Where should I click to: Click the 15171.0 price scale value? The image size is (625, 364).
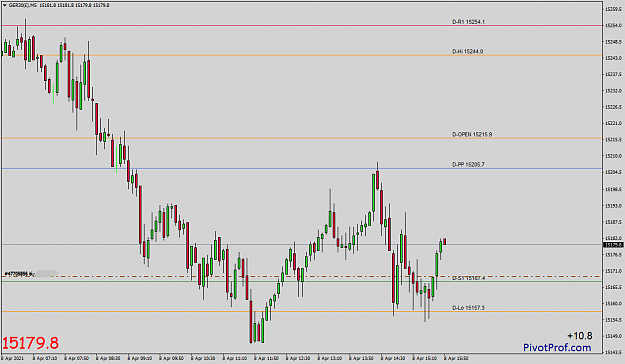[613, 271]
